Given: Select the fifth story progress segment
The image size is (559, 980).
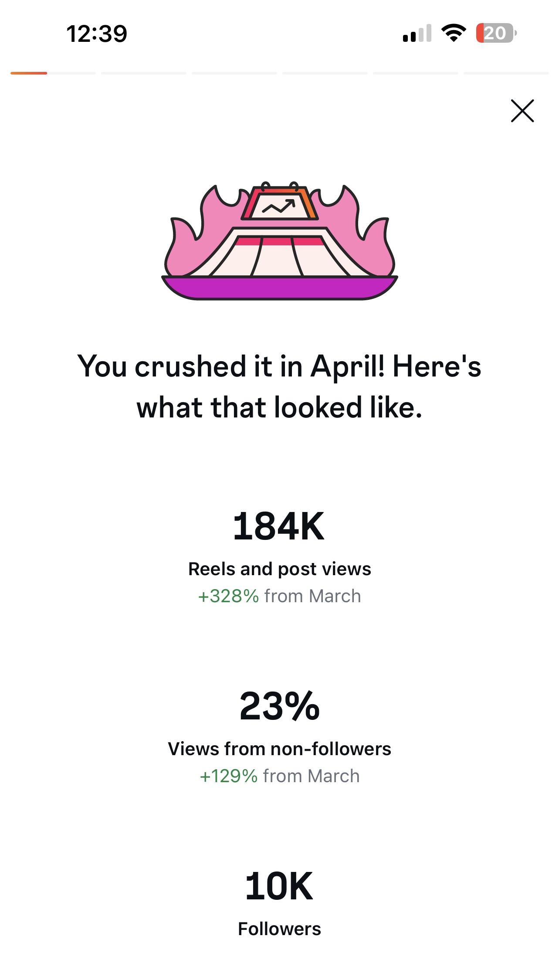Looking at the screenshot, I should [415, 73].
